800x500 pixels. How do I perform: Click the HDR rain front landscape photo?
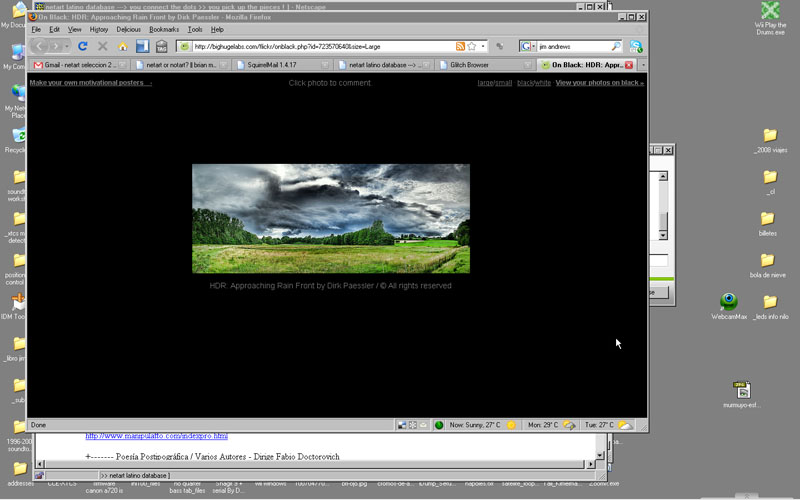point(330,218)
